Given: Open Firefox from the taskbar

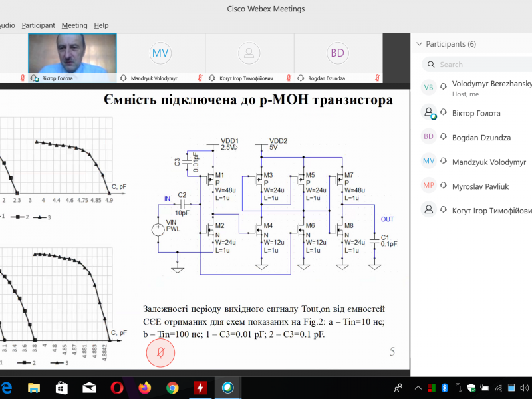Looking at the screenshot, I should (x=145, y=388).
